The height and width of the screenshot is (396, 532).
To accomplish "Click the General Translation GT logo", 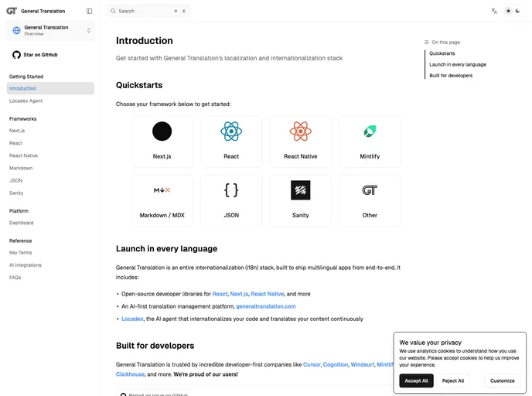I will [x=12, y=11].
